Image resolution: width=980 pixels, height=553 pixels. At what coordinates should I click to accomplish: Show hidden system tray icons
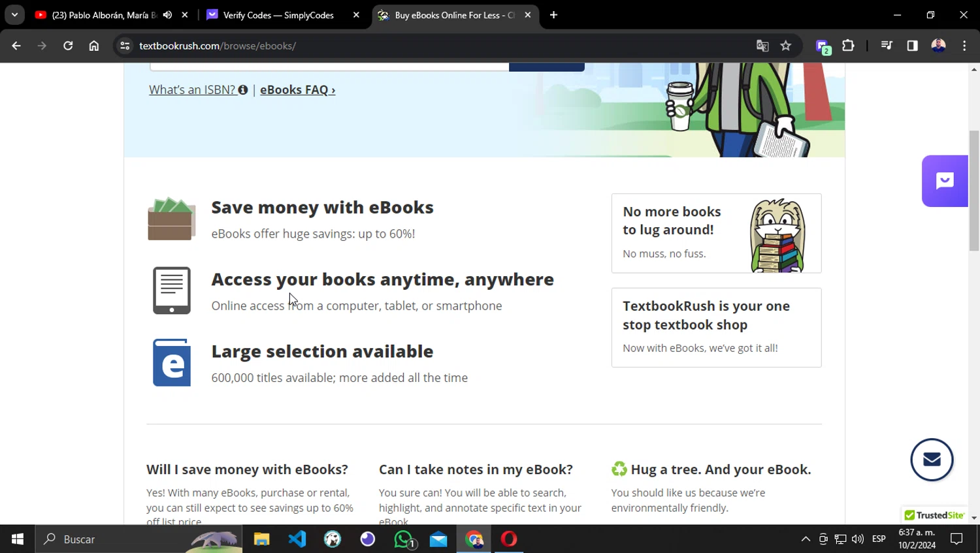806,539
